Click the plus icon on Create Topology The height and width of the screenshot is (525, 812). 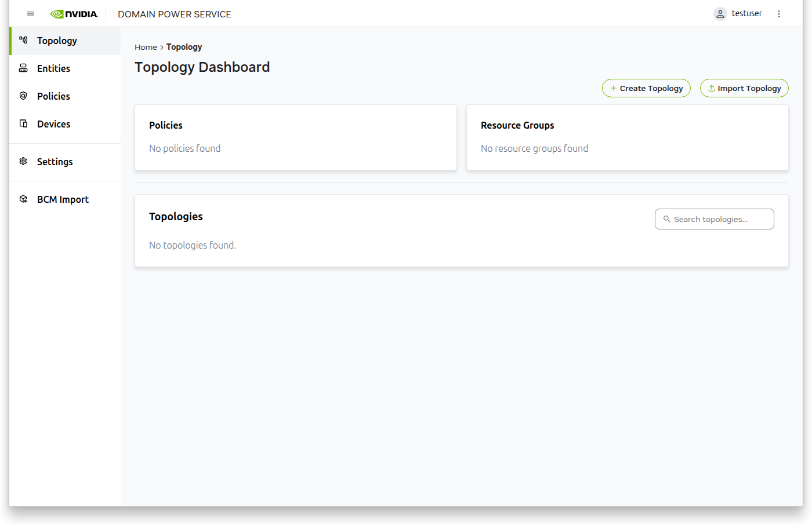point(614,88)
